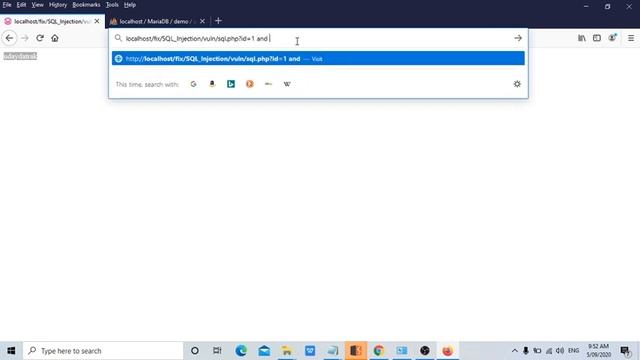Image resolution: width=640 pixels, height=360 pixels.
Task: Search this time with Wikipedia
Action: (x=287, y=84)
